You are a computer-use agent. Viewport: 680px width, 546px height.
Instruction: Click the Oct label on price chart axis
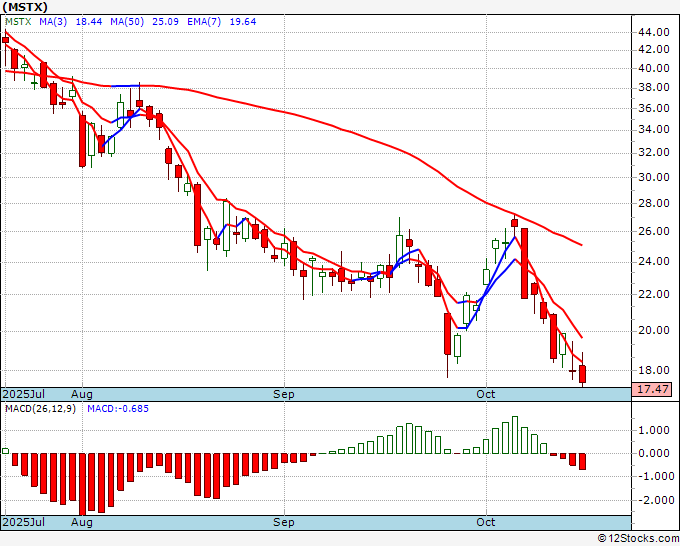pos(485,394)
